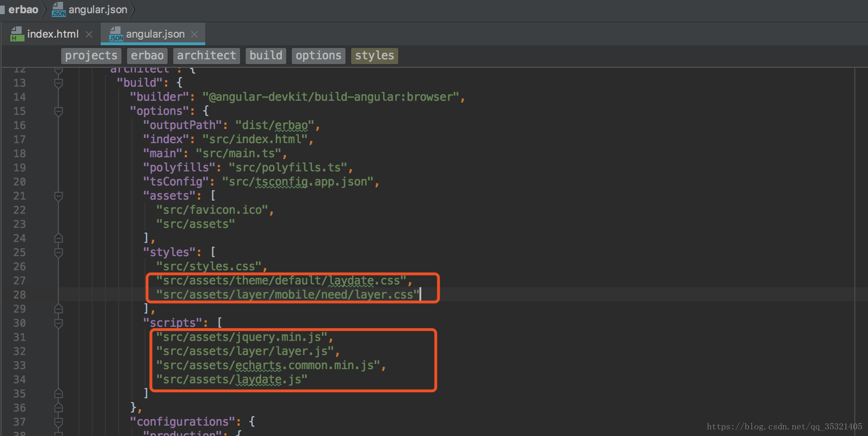Click "@angular-devkit/build-angular:browser" value
The image size is (868, 436).
[x=330, y=97]
